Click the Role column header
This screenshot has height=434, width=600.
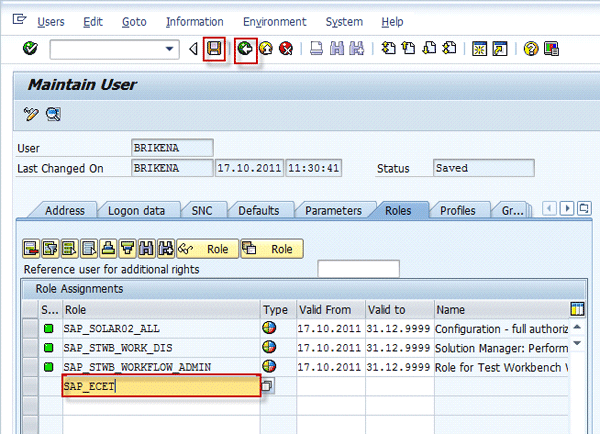click(161, 309)
